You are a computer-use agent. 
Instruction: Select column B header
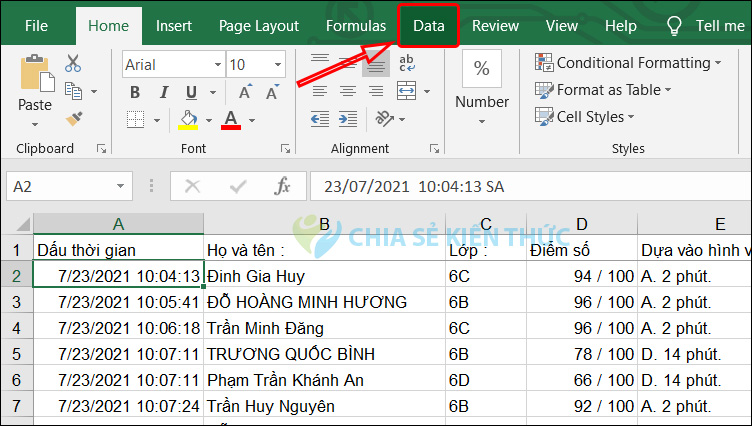pyautogui.click(x=324, y=224)
